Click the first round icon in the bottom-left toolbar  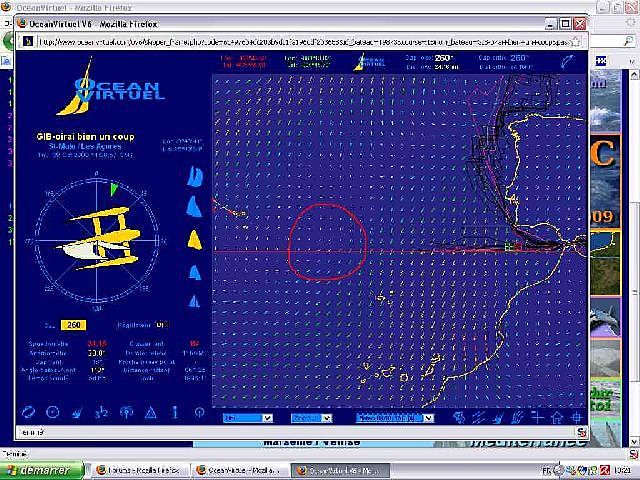[x=28, y=412]
